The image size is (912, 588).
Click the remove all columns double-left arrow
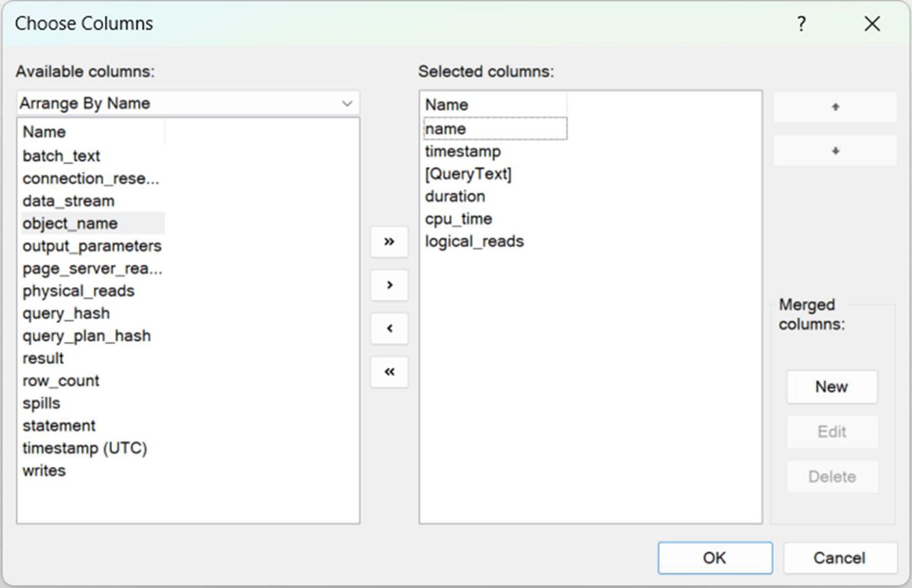(x=389, y=371)
